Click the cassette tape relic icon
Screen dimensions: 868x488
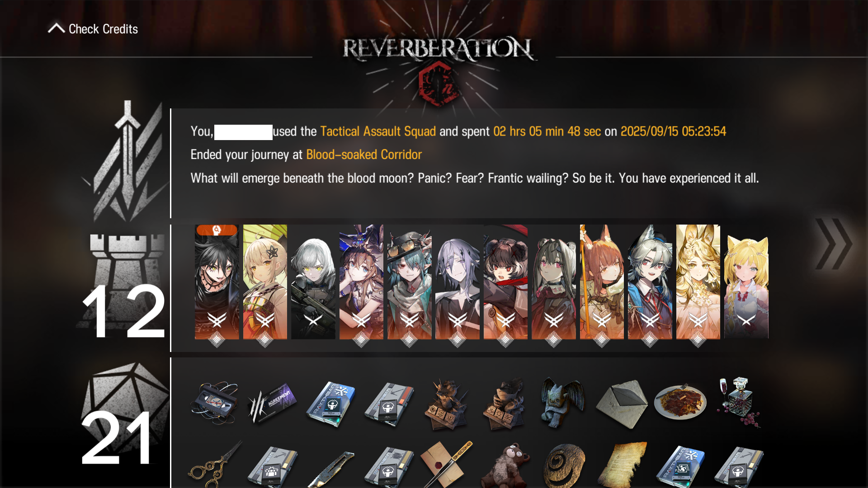pos(214,403)
